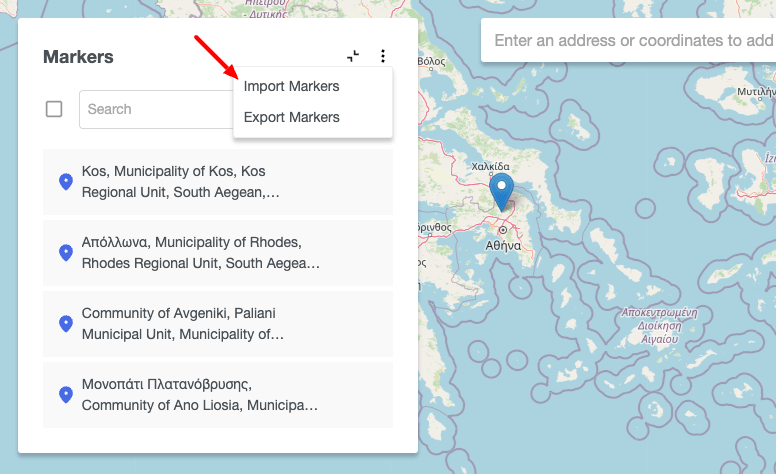
Task: Select the Απόλλωνα, Municipality of Rhodes marker row
Action: pyautogui.click(x=218, y=253)
